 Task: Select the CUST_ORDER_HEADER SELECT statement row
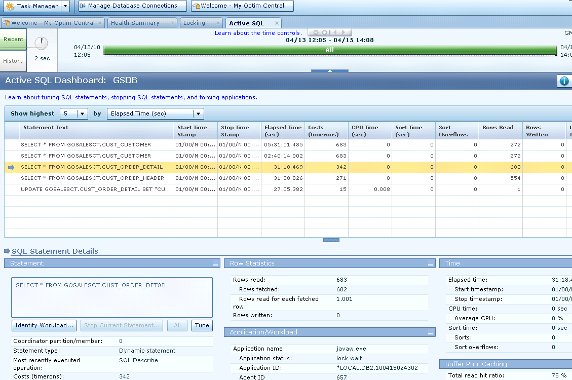[288, 178]
